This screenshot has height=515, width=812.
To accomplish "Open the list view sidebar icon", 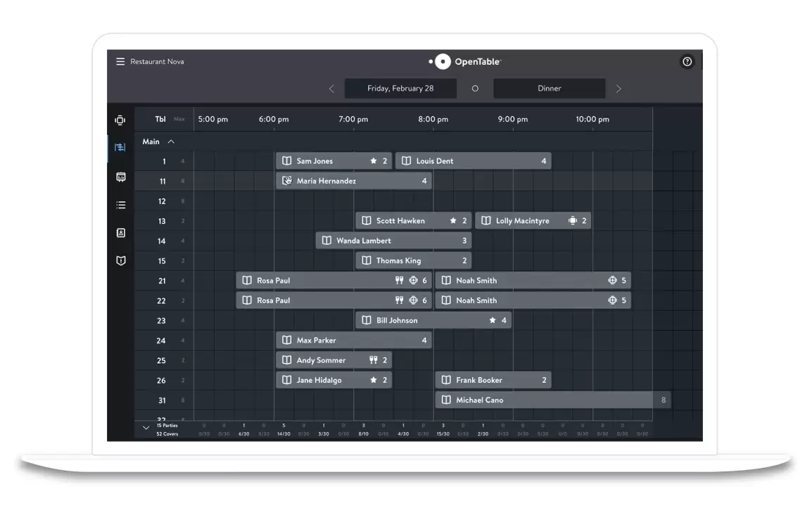I will pos(120,205).
